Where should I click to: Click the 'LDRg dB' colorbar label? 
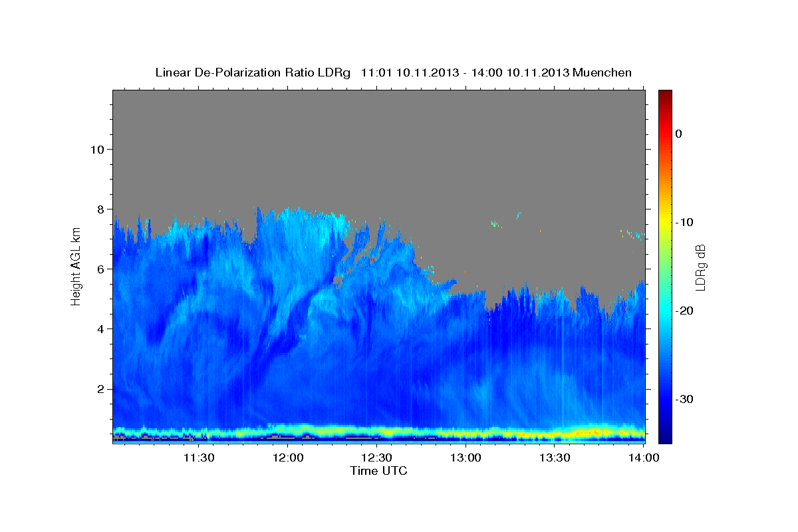point(700,268)
